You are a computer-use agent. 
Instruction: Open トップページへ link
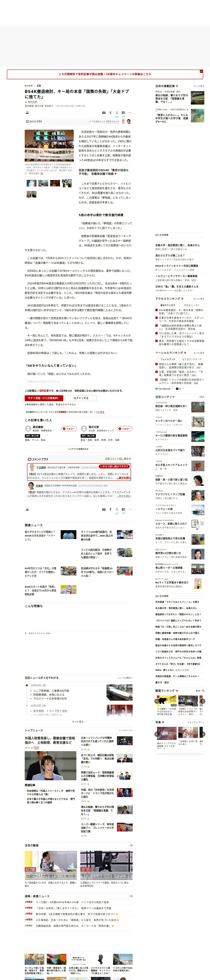click(126, 730)
